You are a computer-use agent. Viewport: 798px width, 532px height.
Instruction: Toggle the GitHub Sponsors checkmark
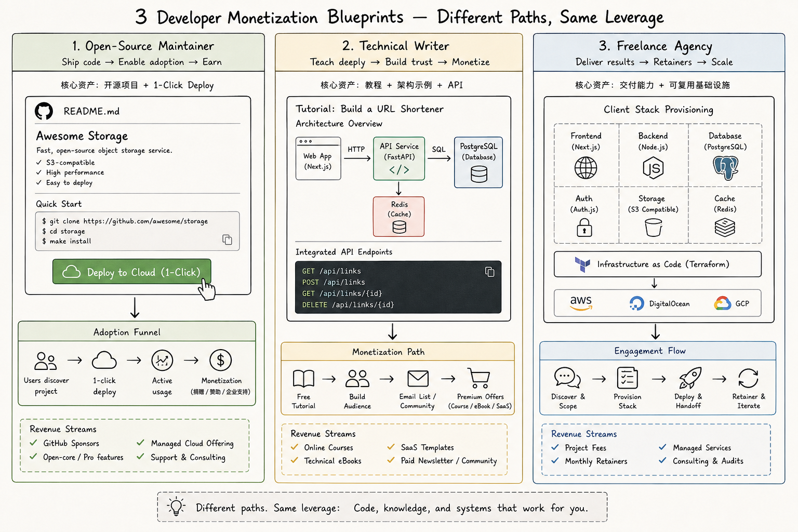(33, 443)
